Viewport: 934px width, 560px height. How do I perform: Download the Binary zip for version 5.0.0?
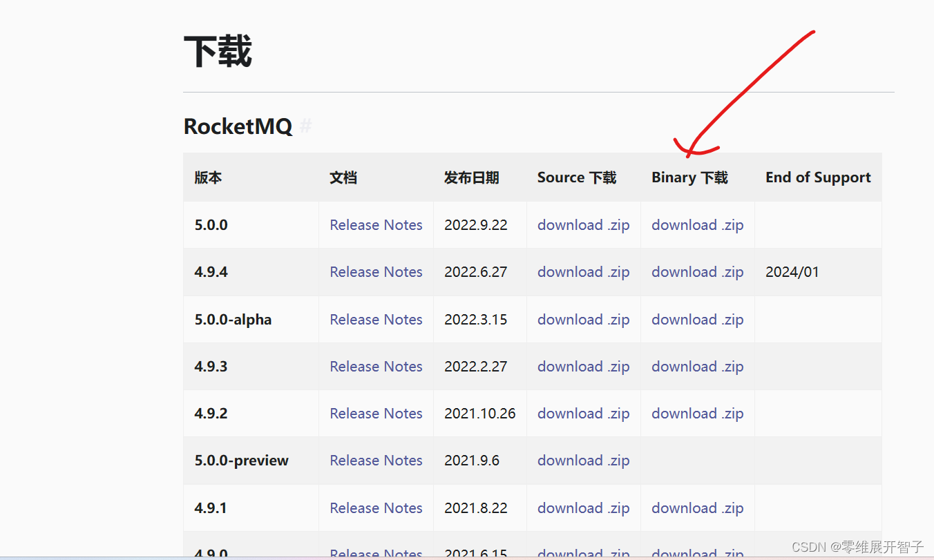coord(697,224)
